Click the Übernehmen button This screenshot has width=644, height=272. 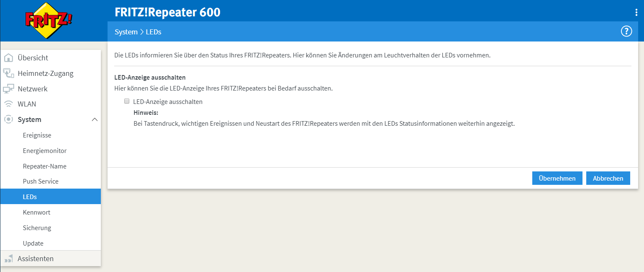557,178
